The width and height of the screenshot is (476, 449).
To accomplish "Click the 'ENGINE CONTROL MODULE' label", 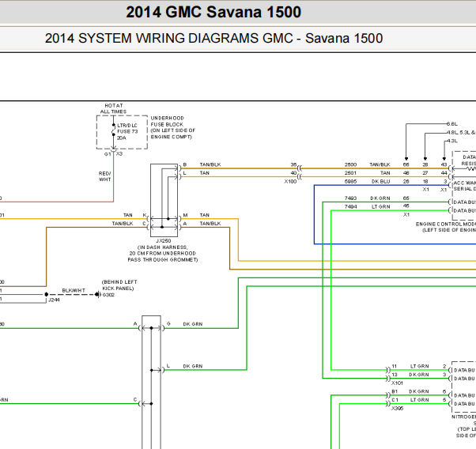I will [x=446, y=224].
